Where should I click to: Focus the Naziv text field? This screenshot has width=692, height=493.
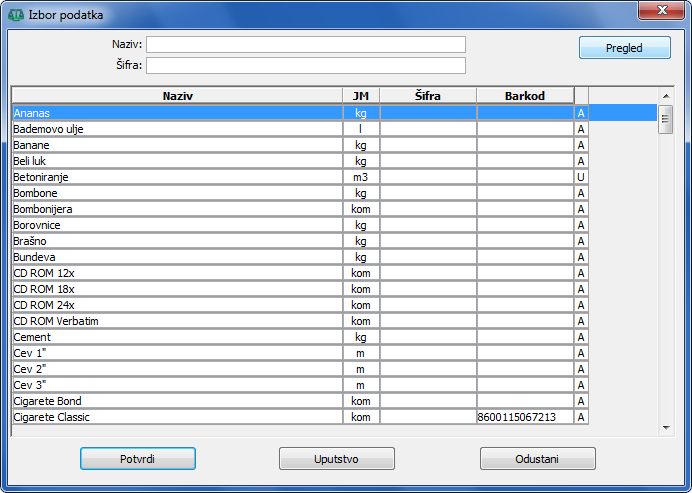306,45
